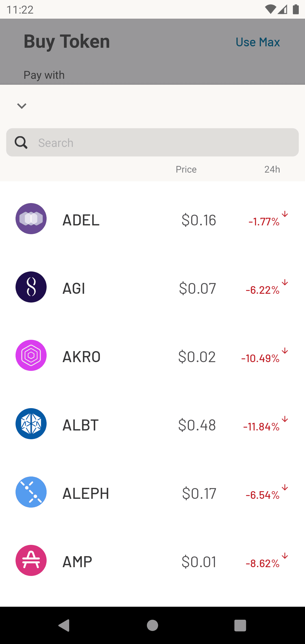Screen dimensions: 305x644
Task: Tap the AKRO token logo
Action: pos(31,355)
